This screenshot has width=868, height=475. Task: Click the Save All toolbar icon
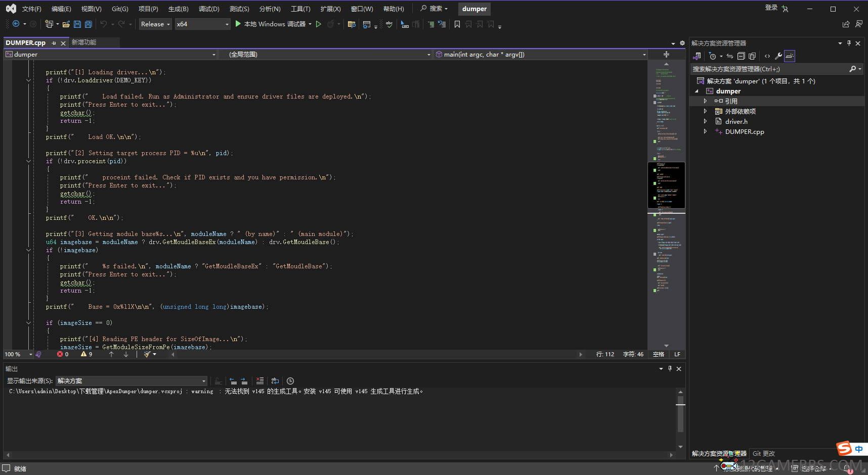tap(89, 24)
